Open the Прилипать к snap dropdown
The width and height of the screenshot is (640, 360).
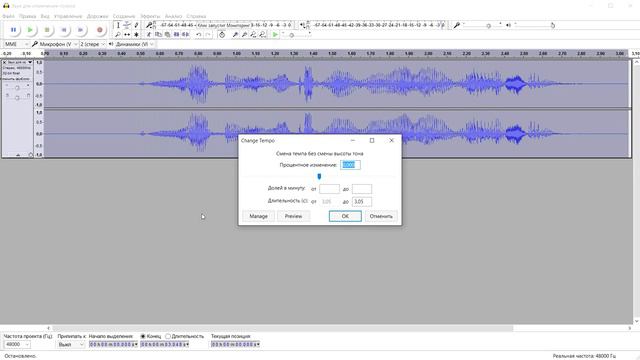click(x=70, y=344)
